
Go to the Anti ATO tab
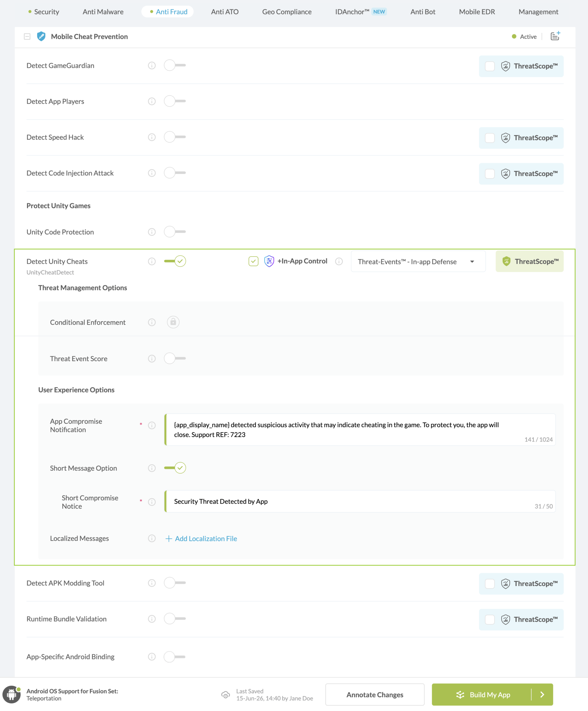[x=225, y=12]
